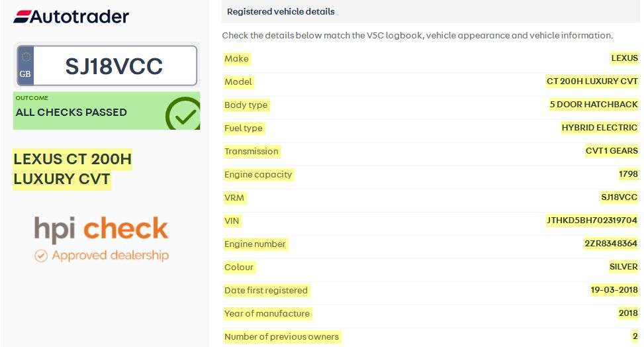Click the green checkmark passed icon
Screen dimensions: 644x347
point(183,115)
